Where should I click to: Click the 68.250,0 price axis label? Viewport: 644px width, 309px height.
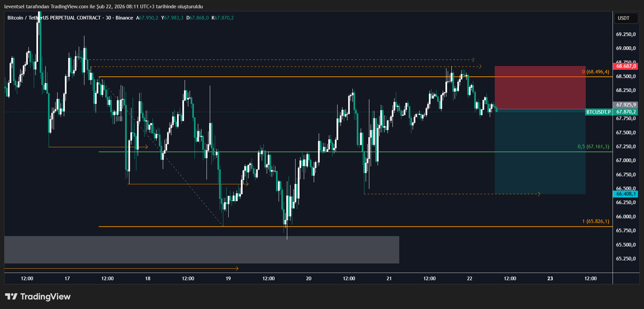click(x=626, y=90)
